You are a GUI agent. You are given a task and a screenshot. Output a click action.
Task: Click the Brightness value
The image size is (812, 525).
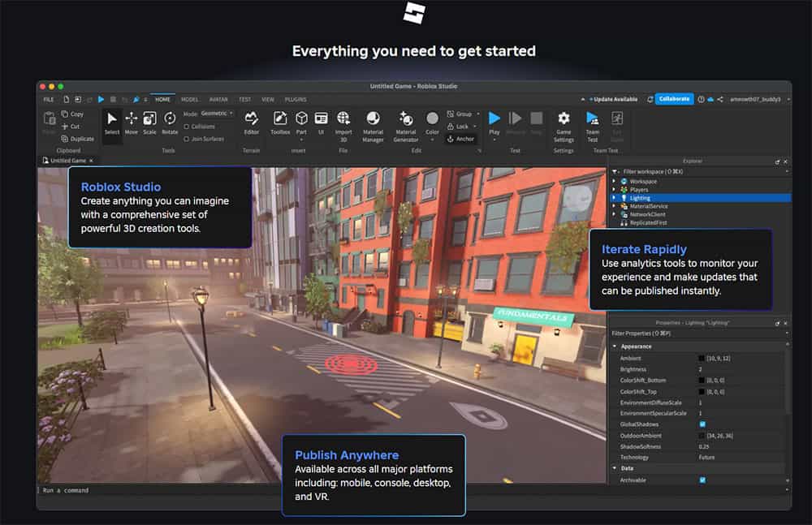click(x=700, y=369)
